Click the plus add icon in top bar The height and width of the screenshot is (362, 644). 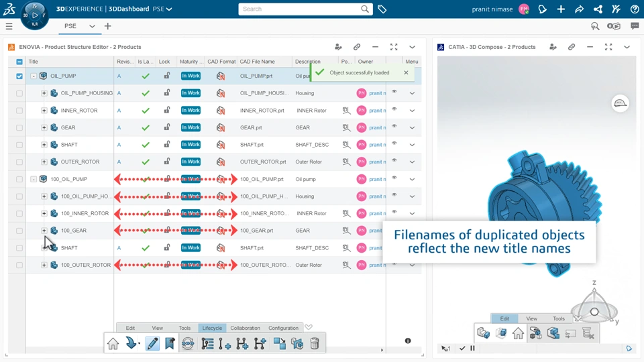561,9
